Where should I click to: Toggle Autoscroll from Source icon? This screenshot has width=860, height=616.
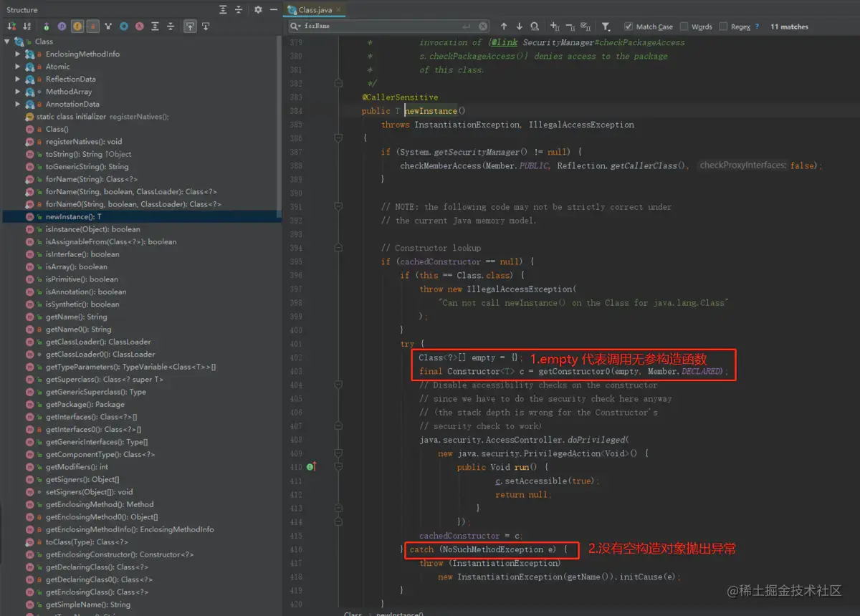[206, 27]
